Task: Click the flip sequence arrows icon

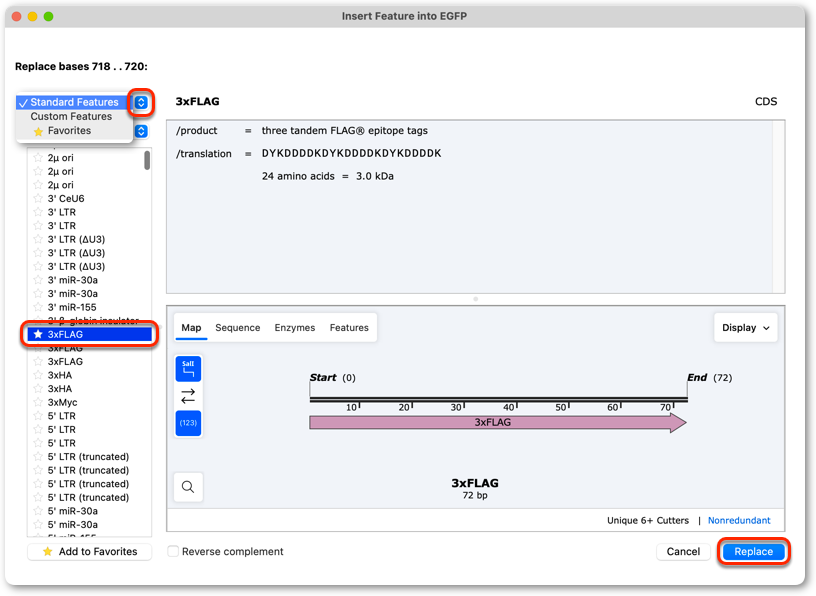Action: [x=188, y=396]
